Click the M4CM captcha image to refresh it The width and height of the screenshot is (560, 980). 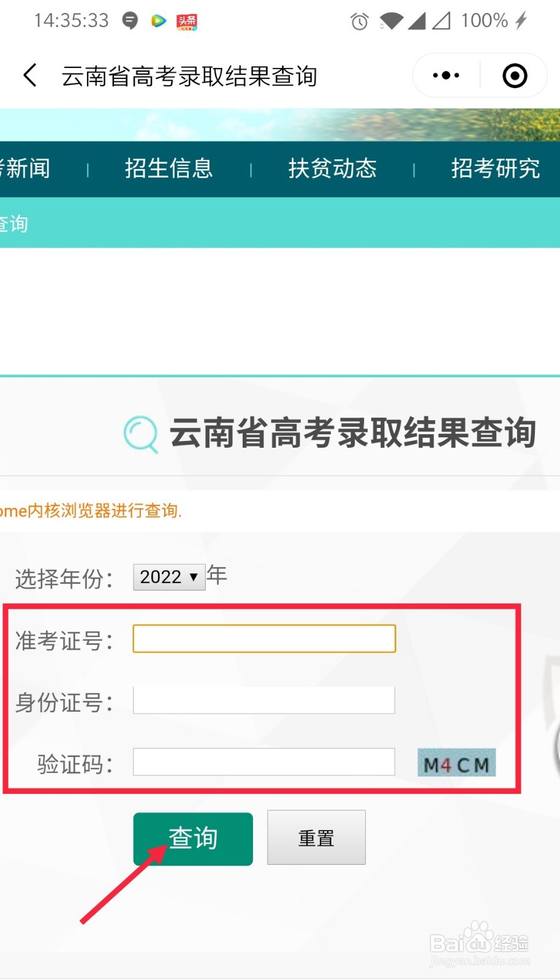click(x=456, y=762)
